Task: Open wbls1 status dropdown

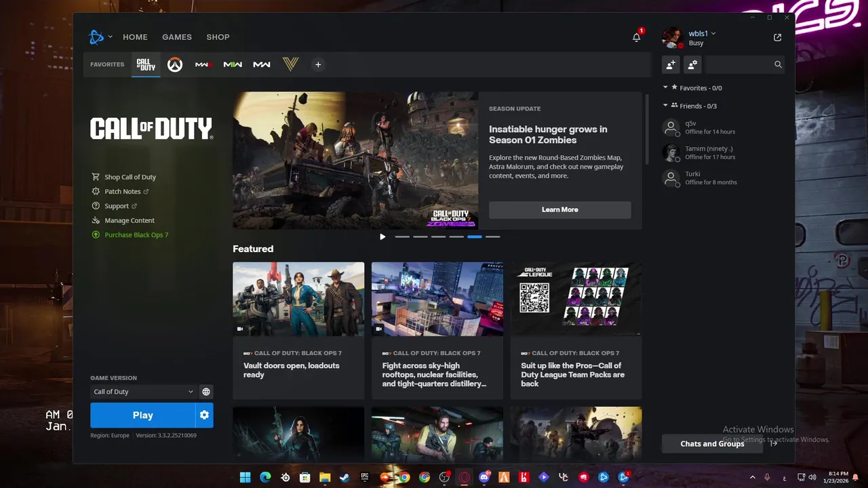Action: [703, 33]
